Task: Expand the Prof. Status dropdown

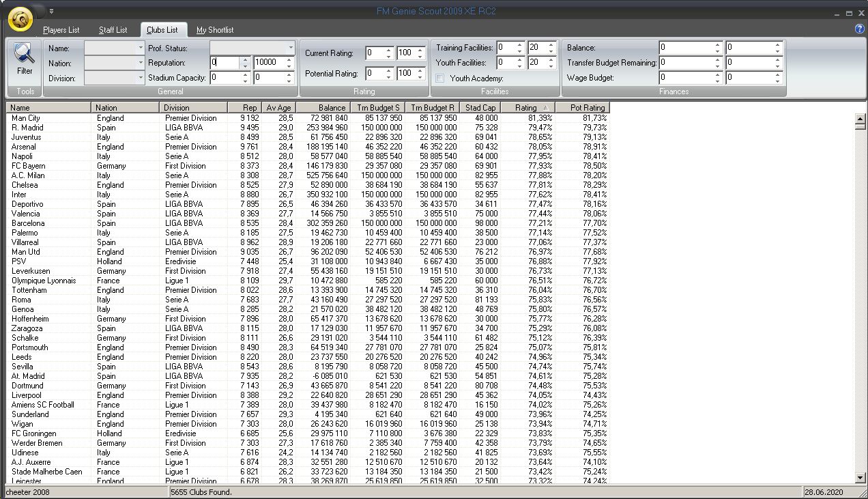Action: coord(291,48)
